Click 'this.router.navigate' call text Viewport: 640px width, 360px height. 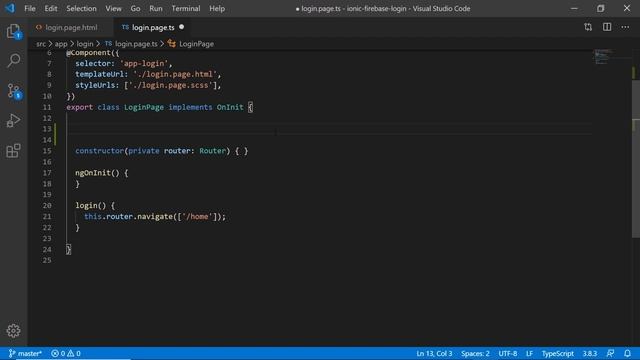pyautogui.click(x=128, y=216)
